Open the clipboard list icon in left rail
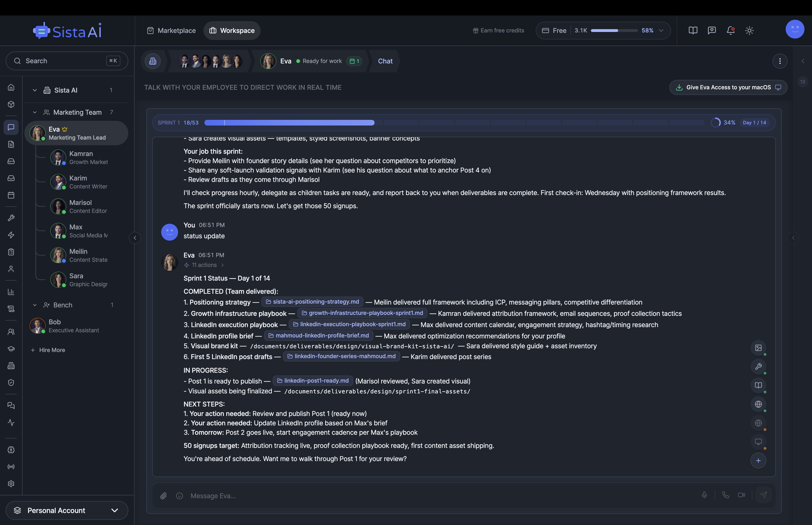812x525 pixels. 11,252
